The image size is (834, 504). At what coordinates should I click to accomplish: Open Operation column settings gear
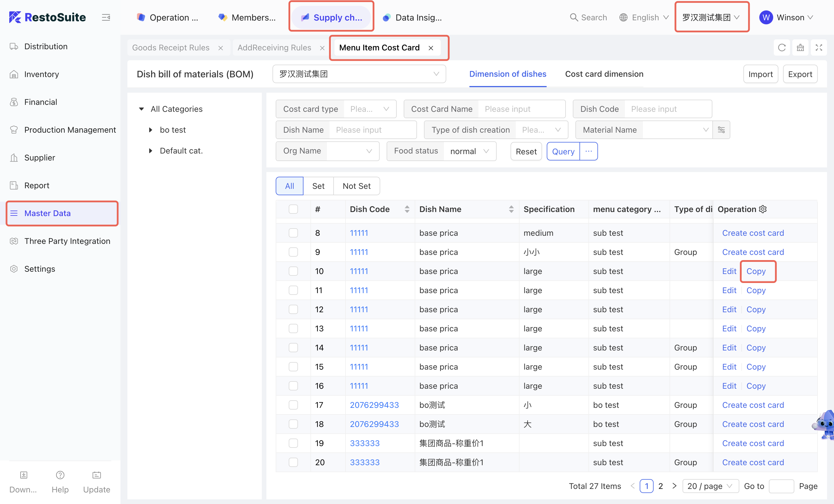point(763,209)
